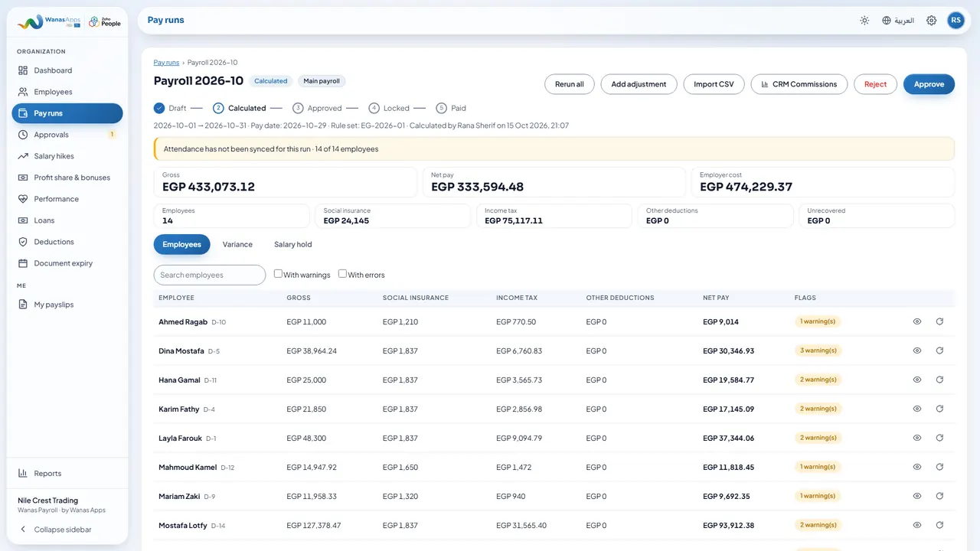View Dina Mostafa's details via eye icon
The height and width of the screenshot is (551, 980).
[917, 350]
